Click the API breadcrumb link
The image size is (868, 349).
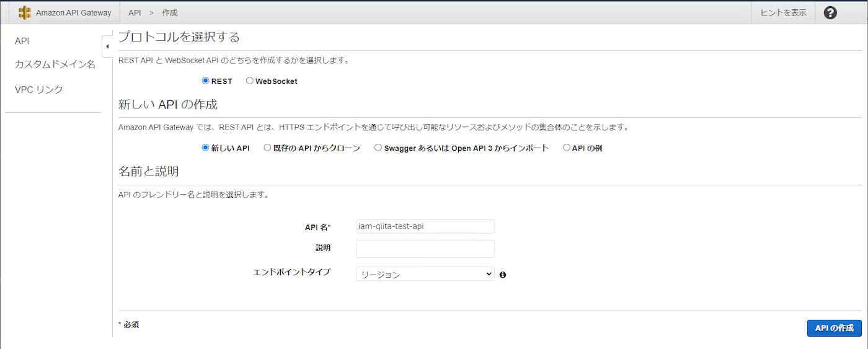pos(135,13)
